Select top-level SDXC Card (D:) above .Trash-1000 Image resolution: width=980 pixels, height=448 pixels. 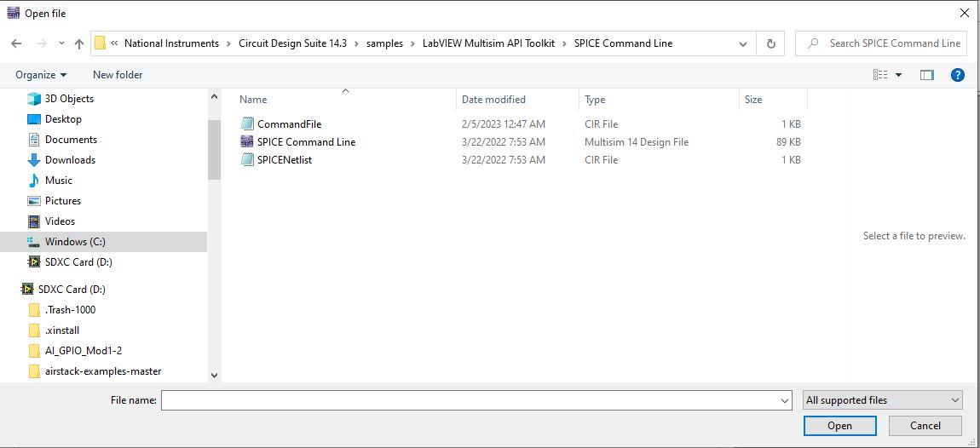pyautogui.click(x=72, y=290)
